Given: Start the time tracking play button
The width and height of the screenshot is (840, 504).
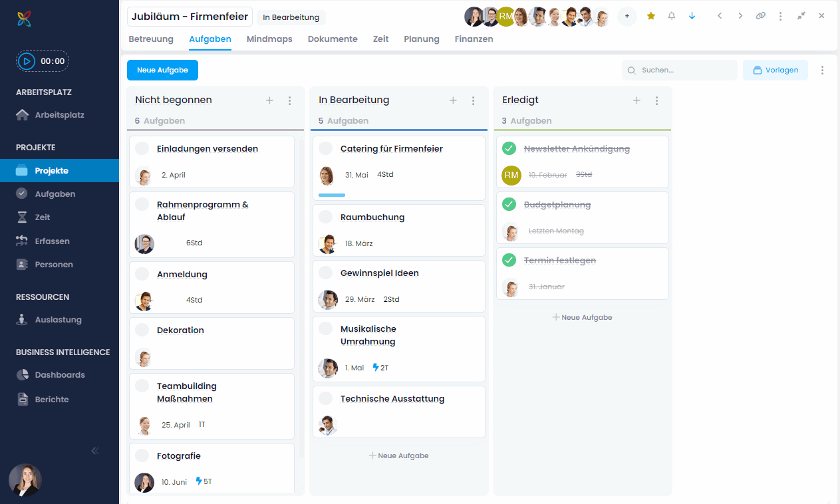Looking at the screenshot, I should coord(27,61).
